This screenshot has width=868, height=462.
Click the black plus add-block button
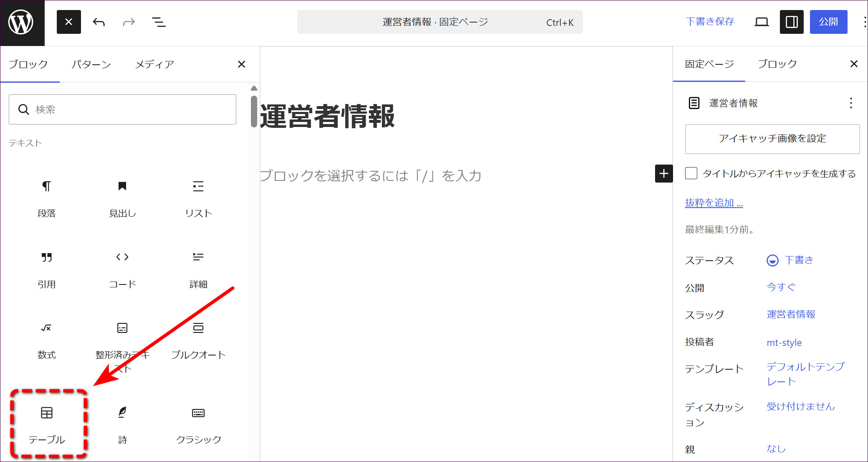click(x=664, y=173)
